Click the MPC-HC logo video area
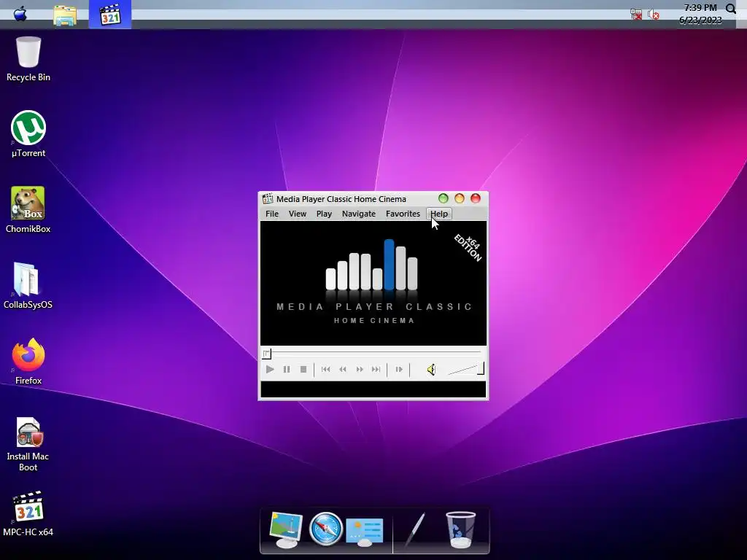 (x=373, y=283)
